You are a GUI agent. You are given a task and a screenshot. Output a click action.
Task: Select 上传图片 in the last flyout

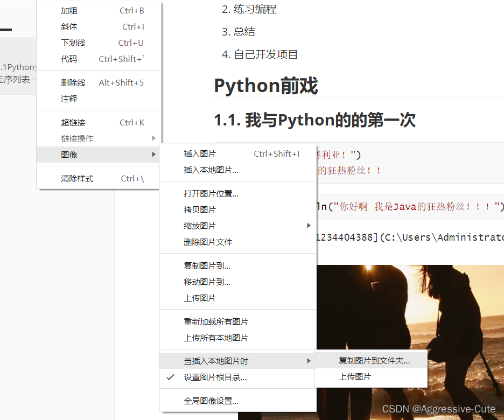pos(371,376)
